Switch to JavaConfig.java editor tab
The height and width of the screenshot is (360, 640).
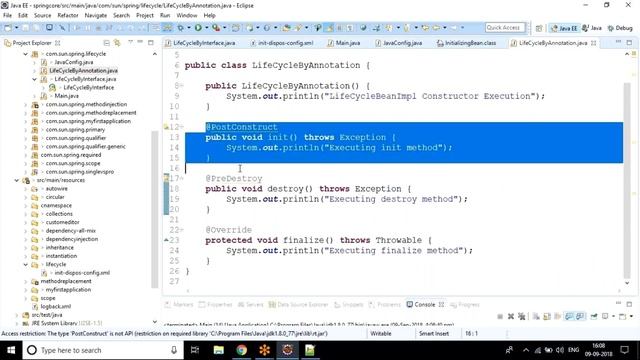[398, 43]
